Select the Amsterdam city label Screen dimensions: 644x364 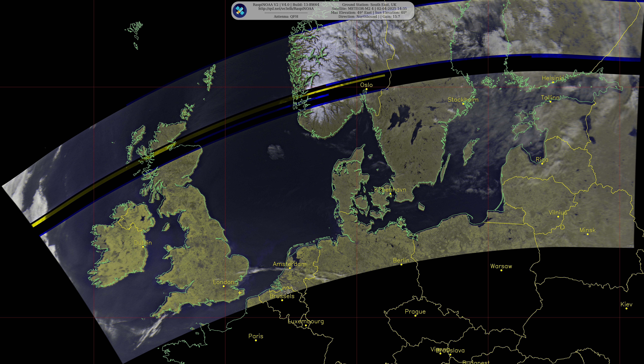290,264
